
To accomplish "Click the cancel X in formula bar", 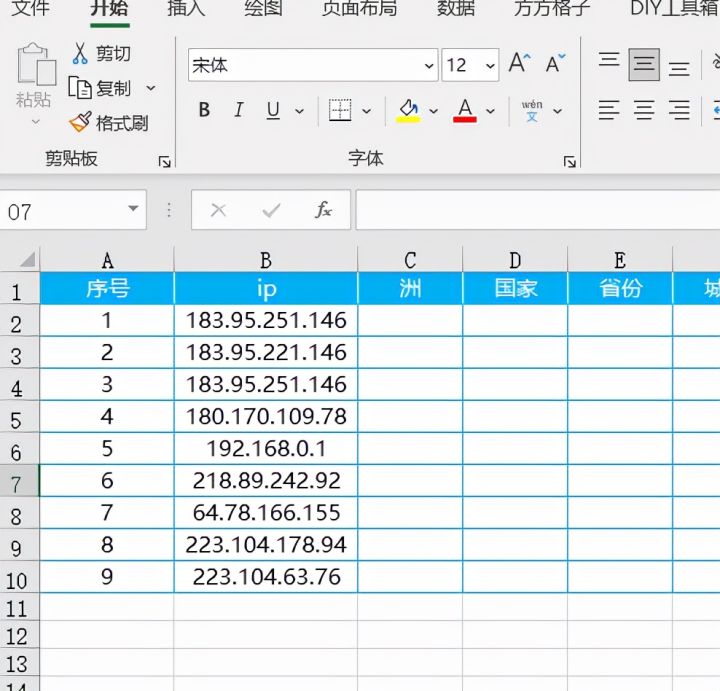I will (x=218, y=210).
